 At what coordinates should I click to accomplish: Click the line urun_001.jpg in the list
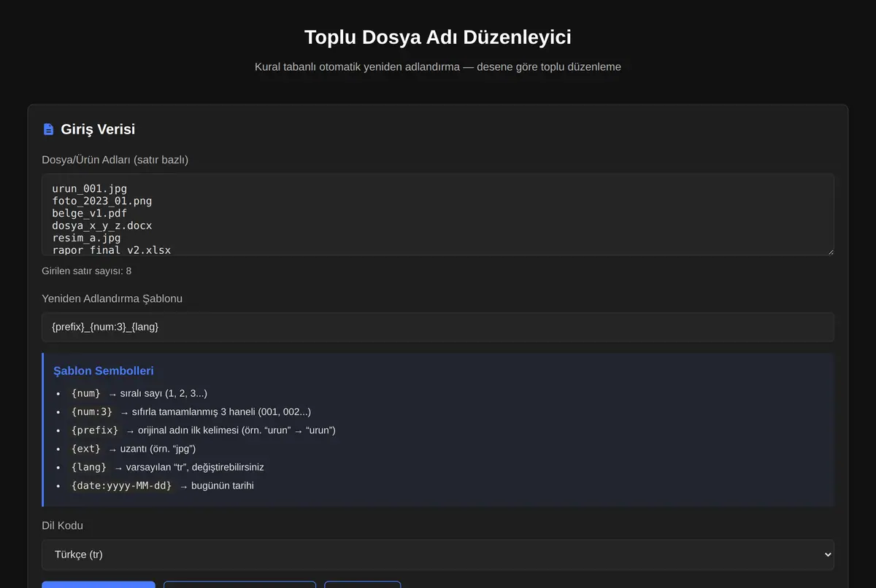[x=89, y=188]
